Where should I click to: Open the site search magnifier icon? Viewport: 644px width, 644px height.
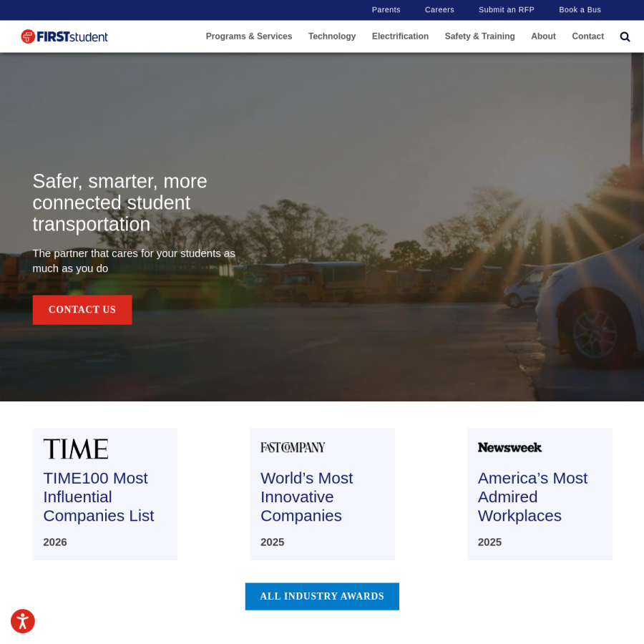point(625,37)
